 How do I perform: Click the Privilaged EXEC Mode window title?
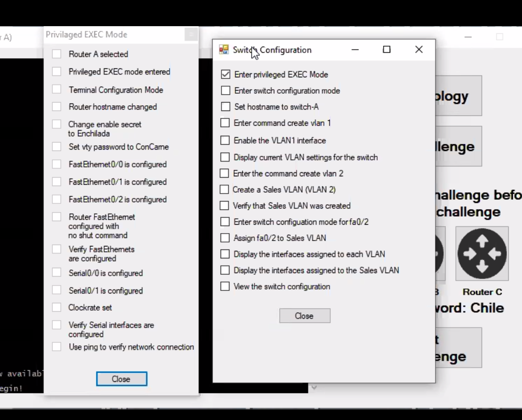coord(87,35)
